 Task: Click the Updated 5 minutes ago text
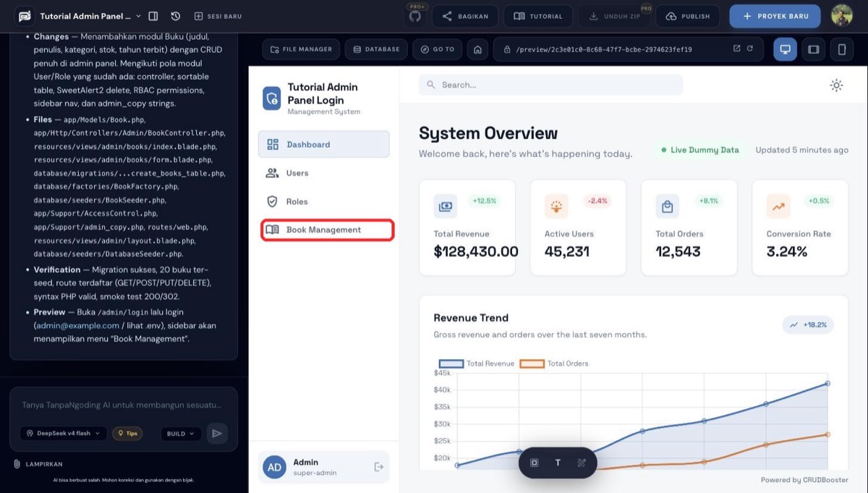(802, 150)
